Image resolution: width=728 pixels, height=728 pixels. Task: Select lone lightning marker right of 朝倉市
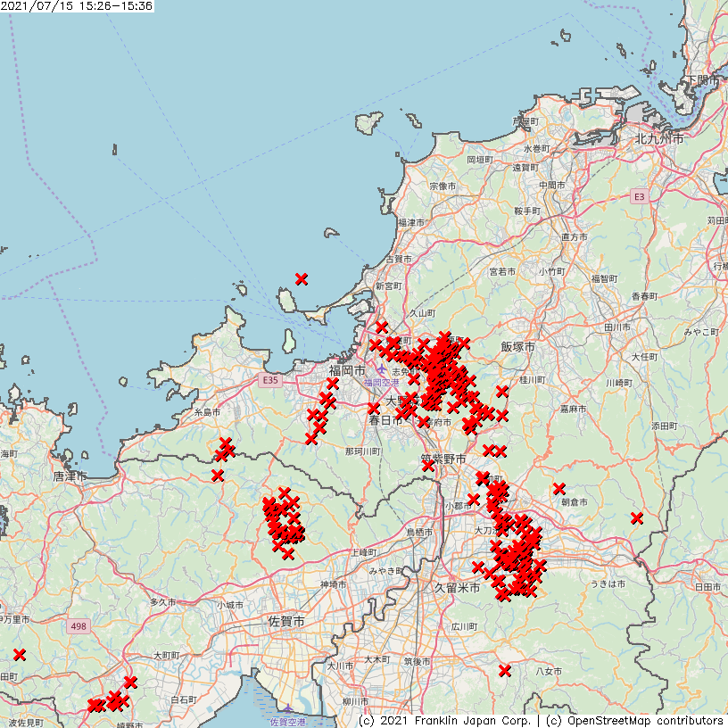[x=636, y=518]
